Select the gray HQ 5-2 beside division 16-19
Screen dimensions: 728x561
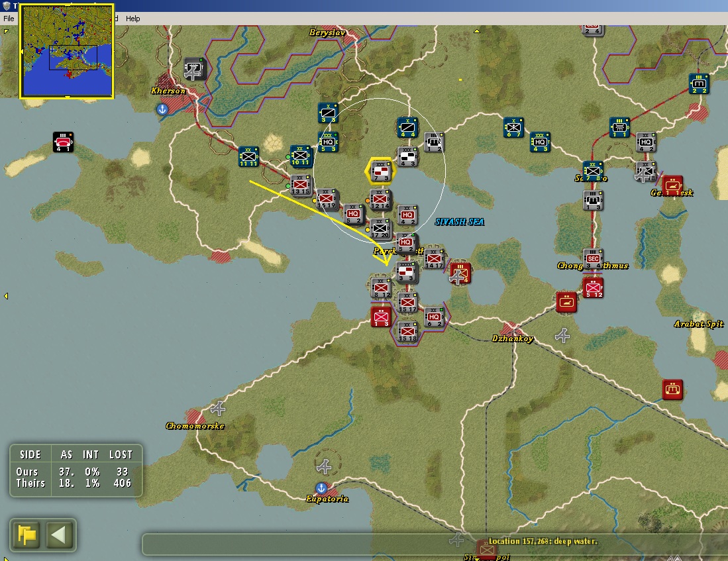tap(353, 214)
